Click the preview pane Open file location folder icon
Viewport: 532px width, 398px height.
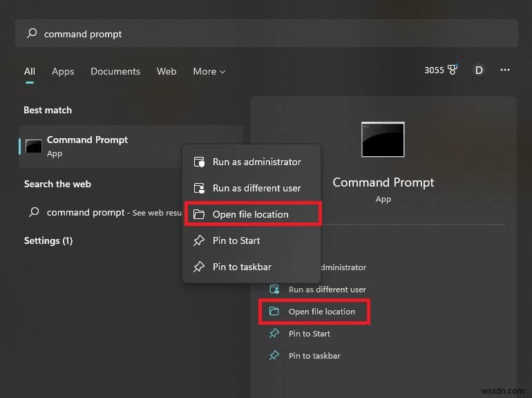coord(274,311)
